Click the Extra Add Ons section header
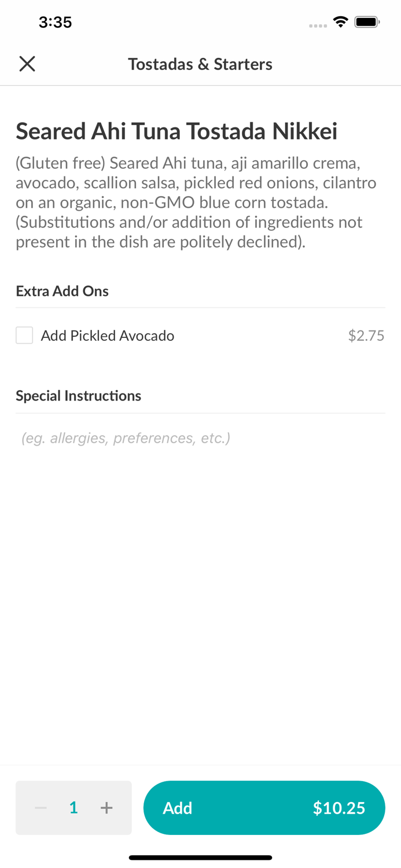 tap(62, 291)
